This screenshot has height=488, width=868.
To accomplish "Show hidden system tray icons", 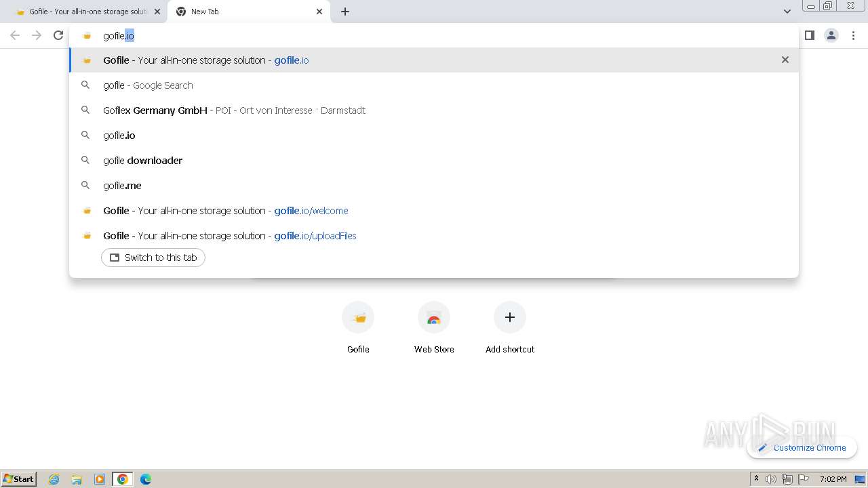I will 756,479.
